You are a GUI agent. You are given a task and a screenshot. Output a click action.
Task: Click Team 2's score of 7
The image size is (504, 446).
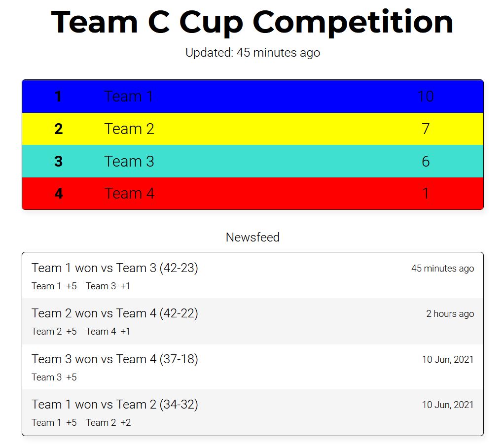coord(426,129)
